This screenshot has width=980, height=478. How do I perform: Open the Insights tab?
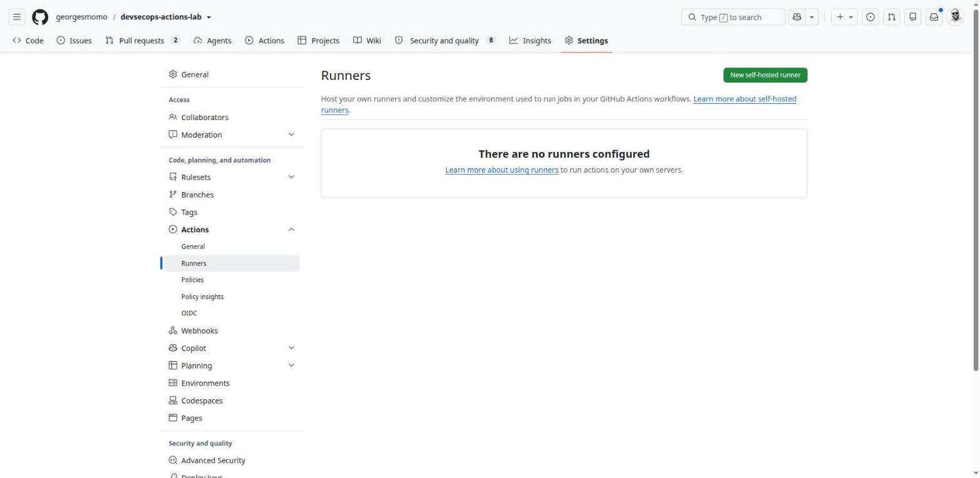pos(530,41)
